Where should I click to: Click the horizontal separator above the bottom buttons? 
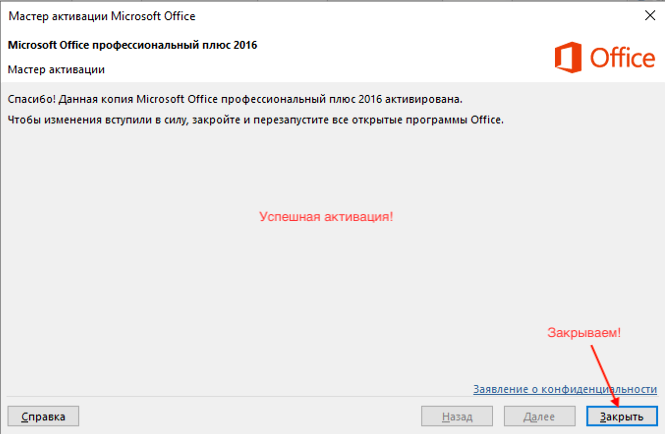point(332,397)
